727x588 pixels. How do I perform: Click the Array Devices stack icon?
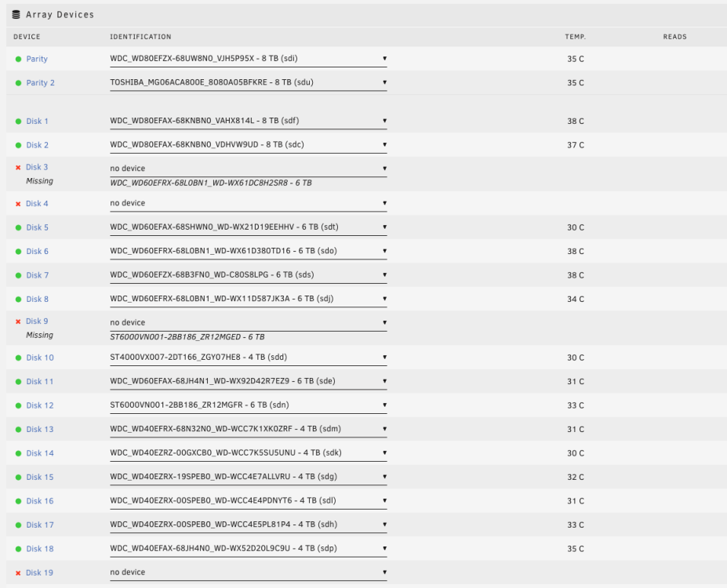point(16,15)
